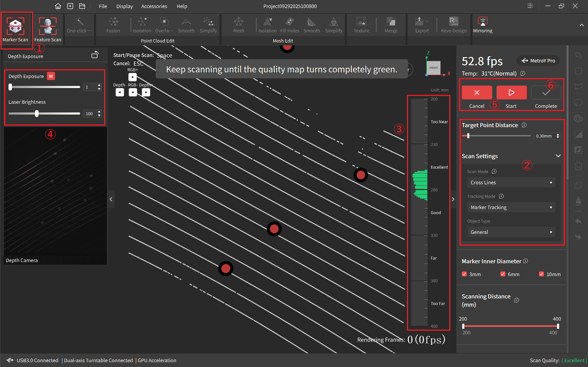The height and width of the screenshot is (367, 588).
Task: Click the new project plus icon
Action: [70, 6]
